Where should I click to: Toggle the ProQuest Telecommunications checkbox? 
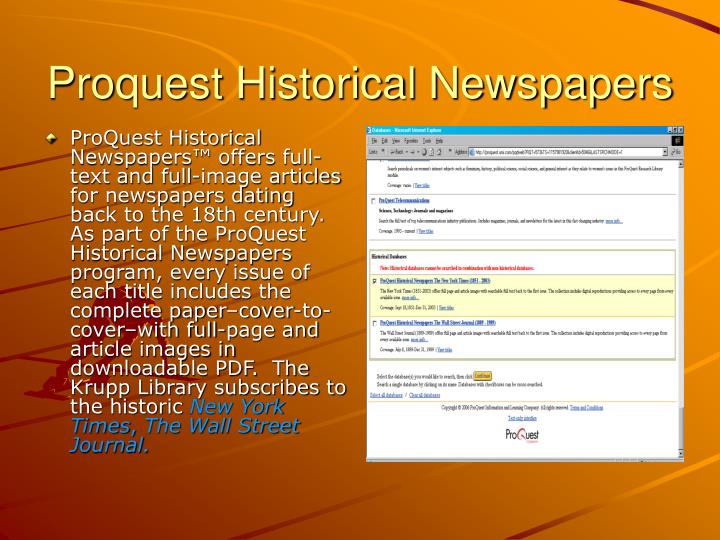pyautogui.click(x=374, y=201)
